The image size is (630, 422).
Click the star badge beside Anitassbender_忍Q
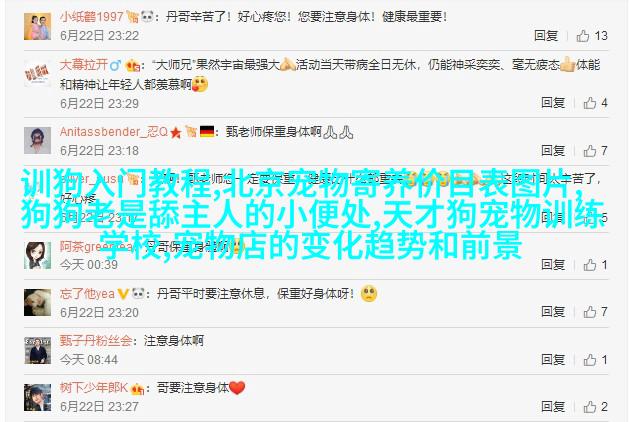[176, 132]
